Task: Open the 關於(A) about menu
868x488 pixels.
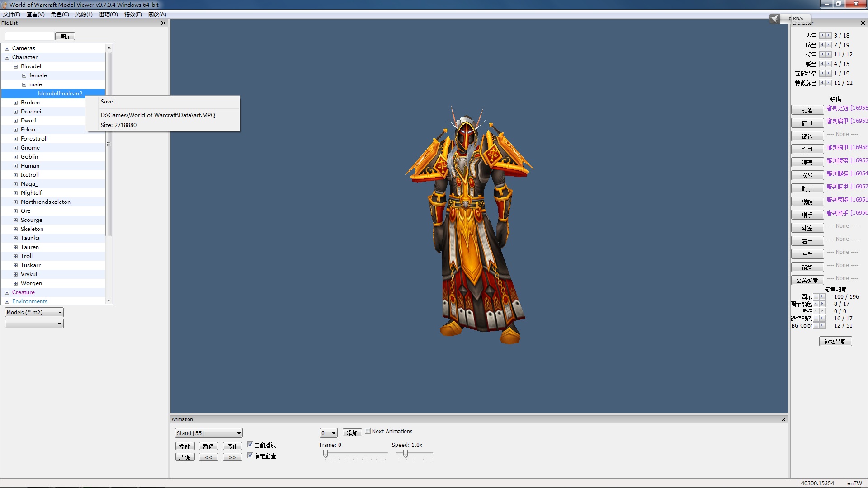Action: (x=157, y=14)
